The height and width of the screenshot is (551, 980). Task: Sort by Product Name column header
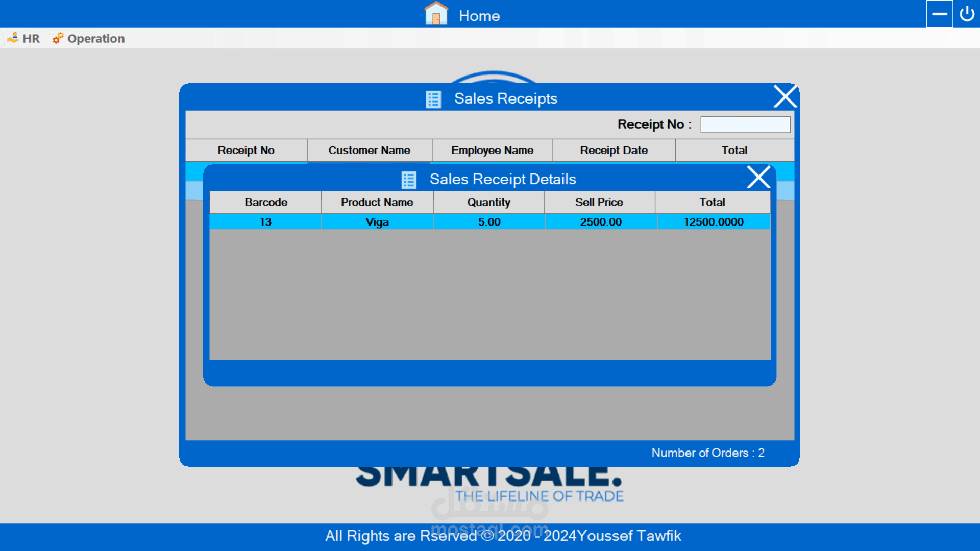(377, 203)
